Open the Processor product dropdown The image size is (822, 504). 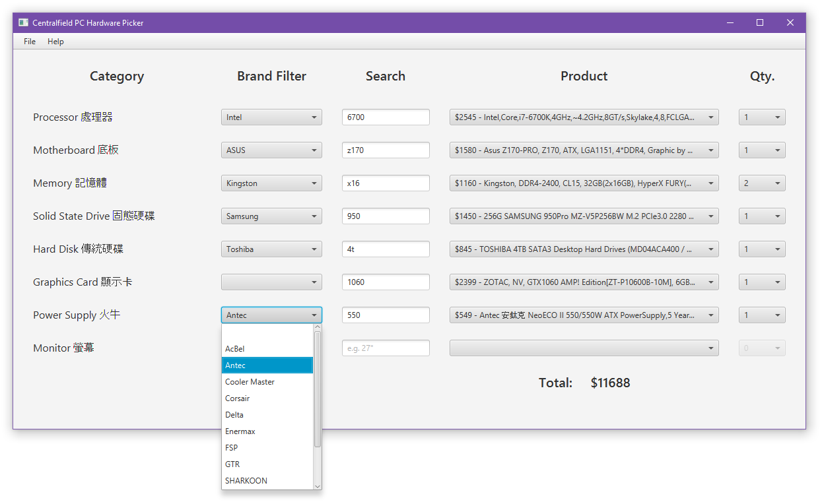click(584, 117)
